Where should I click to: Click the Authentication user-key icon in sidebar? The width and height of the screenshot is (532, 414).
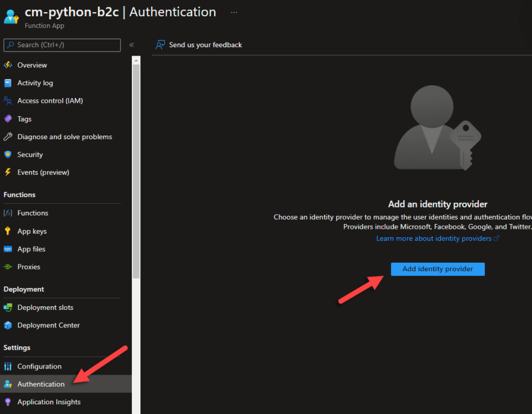point(8,384)
